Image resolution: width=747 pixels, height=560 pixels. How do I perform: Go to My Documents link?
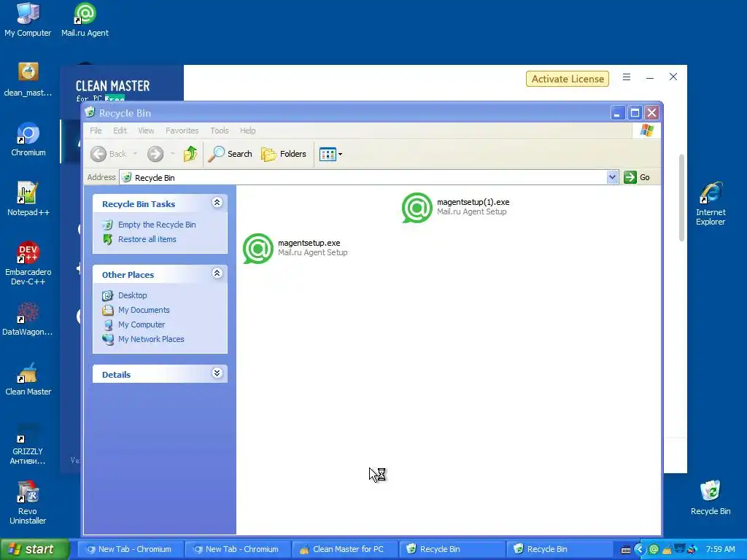click(144, 310)
